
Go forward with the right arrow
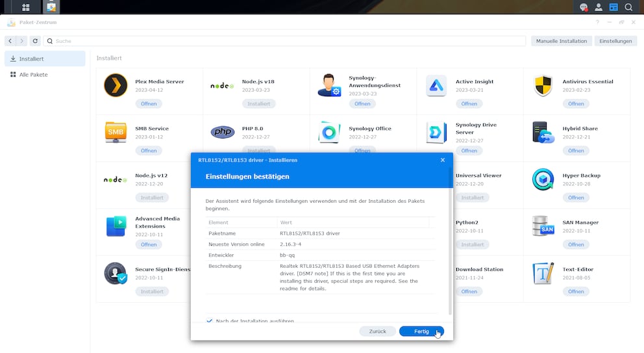pyautogui.click(x=22, y=41)
